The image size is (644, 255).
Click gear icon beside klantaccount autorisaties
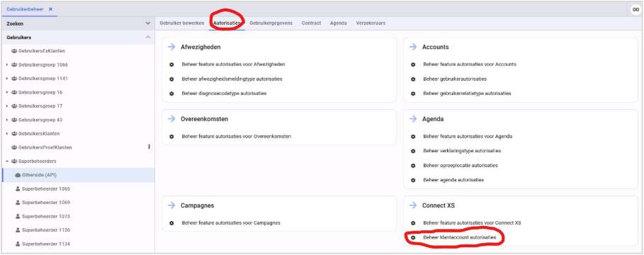(x=413, y=238)
